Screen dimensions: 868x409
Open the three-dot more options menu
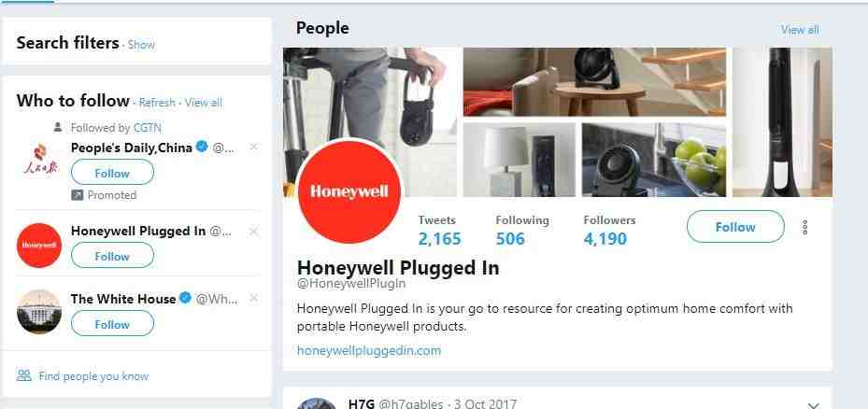pyautogui.click(x=804, y=227)
